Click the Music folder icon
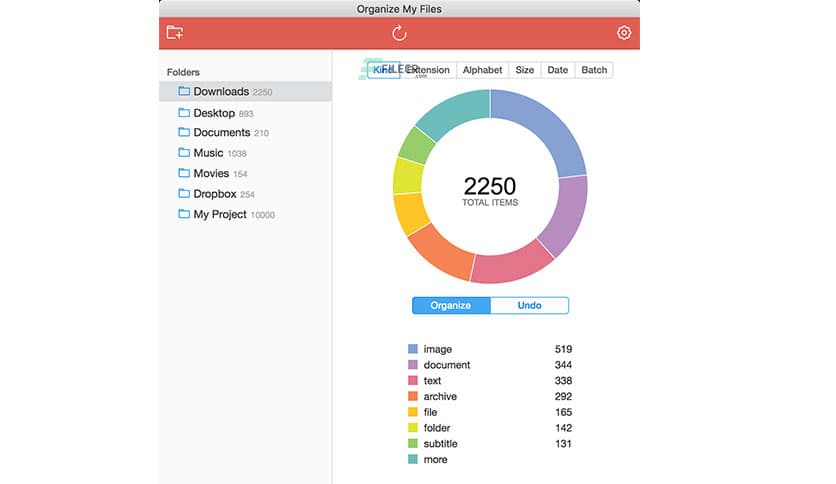This screenshot has height=484, width=836. [x=184, y=153]
